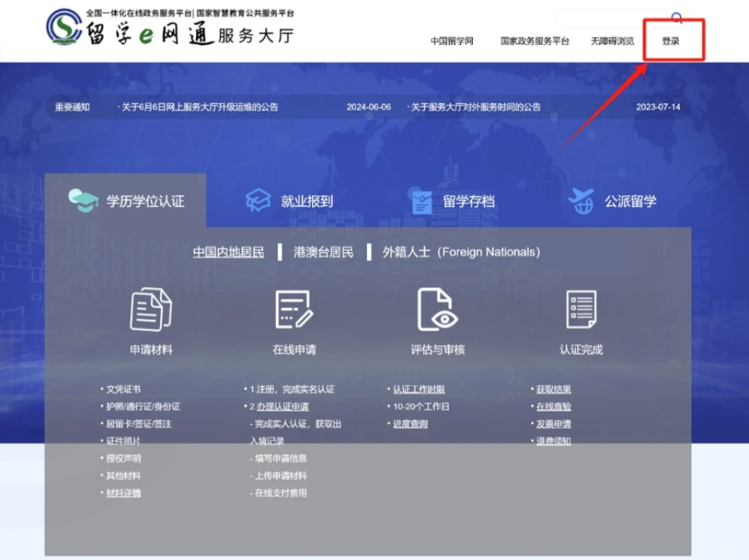Screen dimensions: 749x560
Task: Click the 居留卡/签证/签注 list item
Action: [x=138, y=424]
